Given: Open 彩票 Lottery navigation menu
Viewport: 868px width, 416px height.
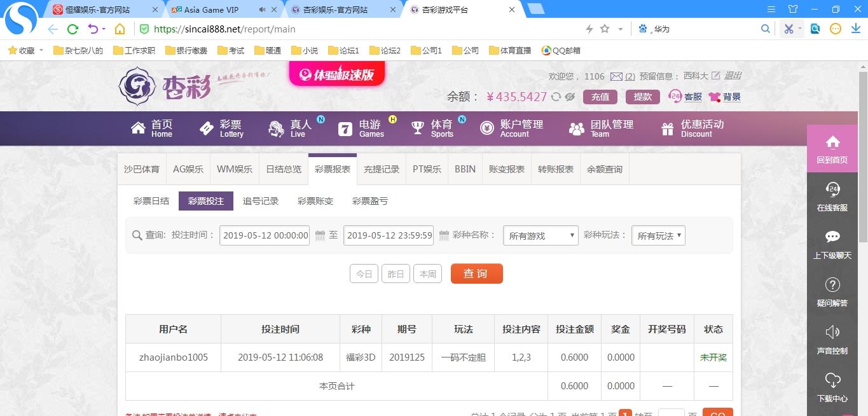Looking at the screenshot, I should click(221, 128).
